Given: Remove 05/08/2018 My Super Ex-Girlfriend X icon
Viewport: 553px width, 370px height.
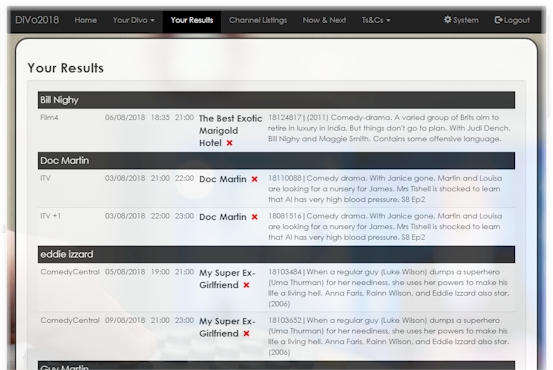Looking at the screenshot, I should [x=246, y=285].
